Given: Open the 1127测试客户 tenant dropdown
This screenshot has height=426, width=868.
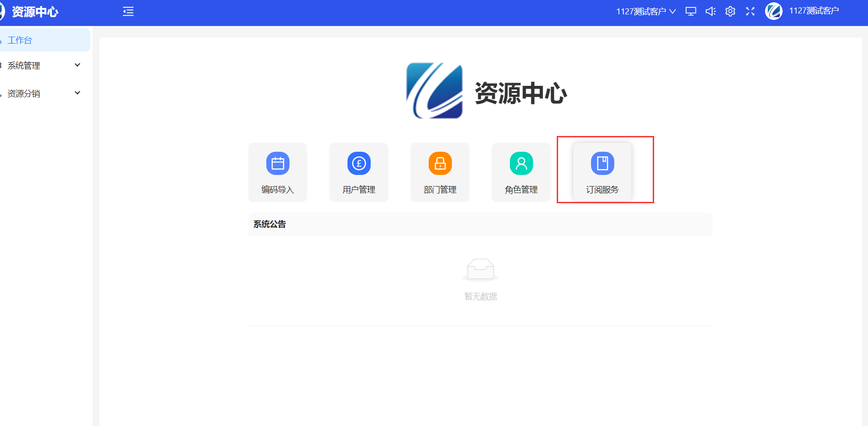Looking at the screenshot, I should [646, 12].
